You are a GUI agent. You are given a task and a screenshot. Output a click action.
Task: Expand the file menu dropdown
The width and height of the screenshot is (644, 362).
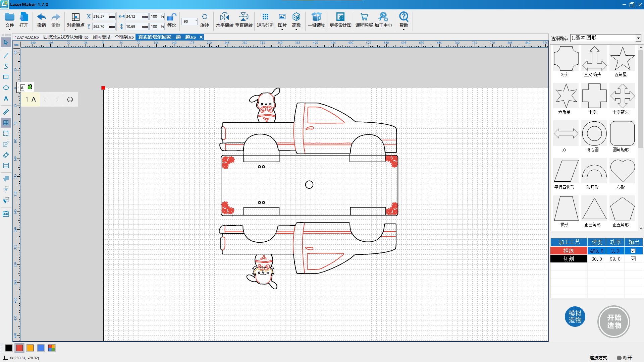click(10, 30)
